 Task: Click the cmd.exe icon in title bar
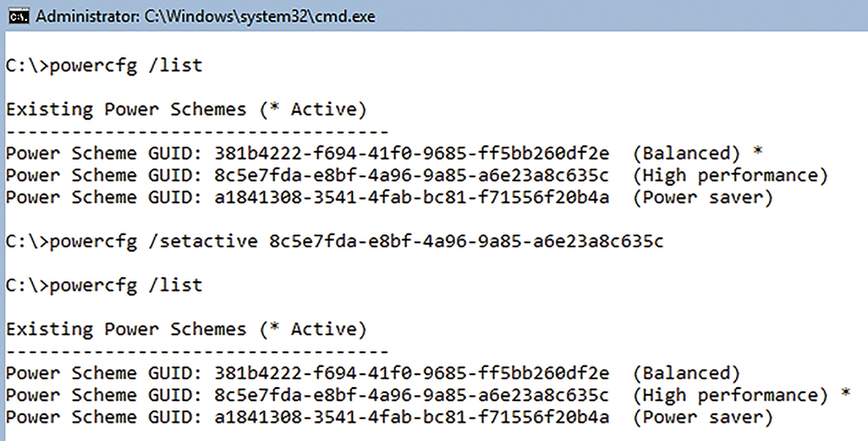tap(18, 16)
